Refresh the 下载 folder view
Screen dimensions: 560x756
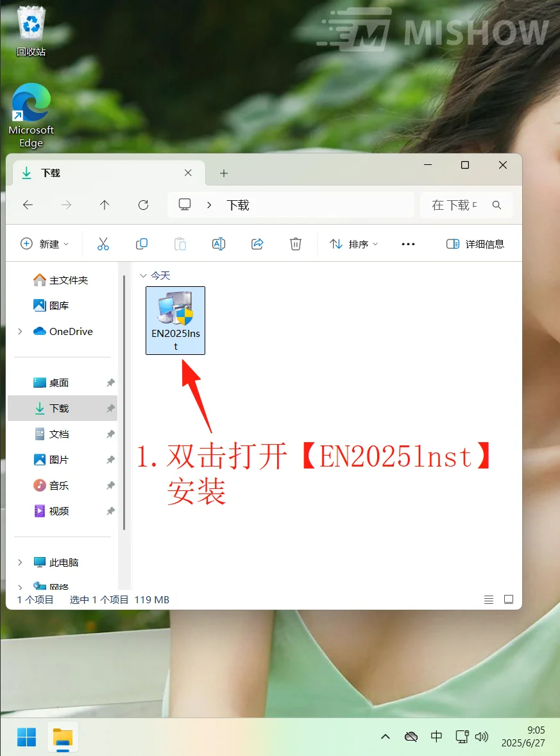point(143,205)
